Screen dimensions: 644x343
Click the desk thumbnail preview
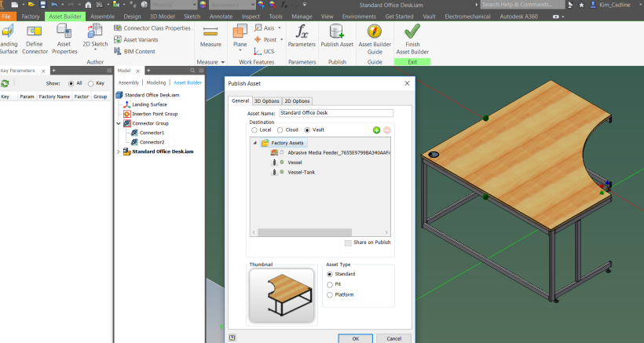pyautogui.click(x=282, y=295)
